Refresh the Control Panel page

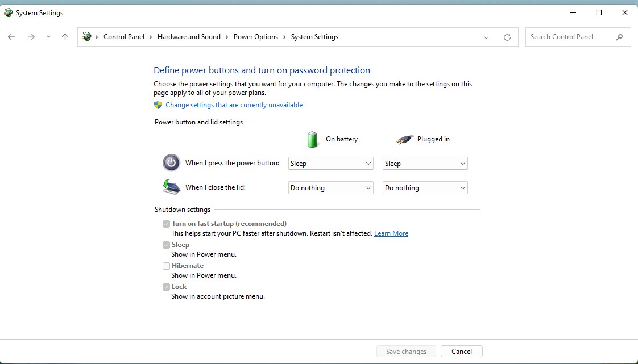point(507,37)
